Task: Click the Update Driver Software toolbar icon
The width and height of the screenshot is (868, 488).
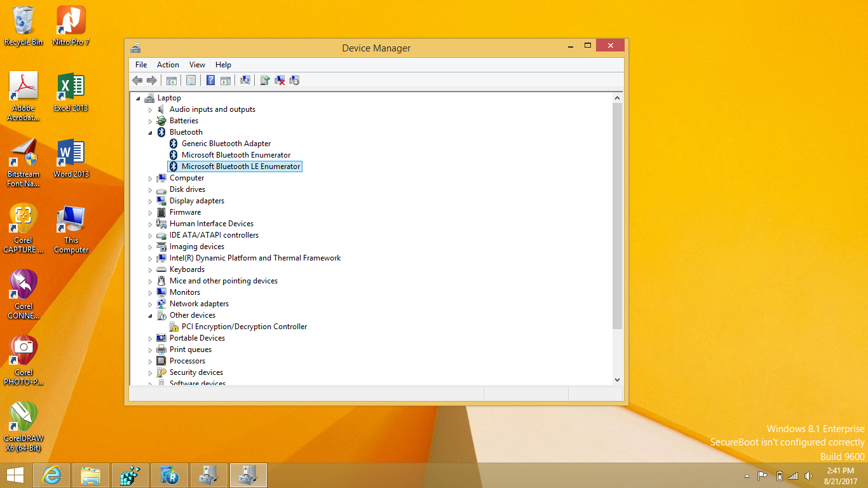Action: (265, 80)
